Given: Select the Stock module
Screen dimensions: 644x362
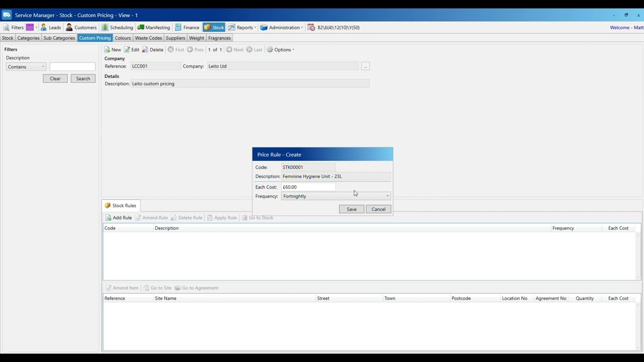Looking at the screenshot, I should click(214, 27).
